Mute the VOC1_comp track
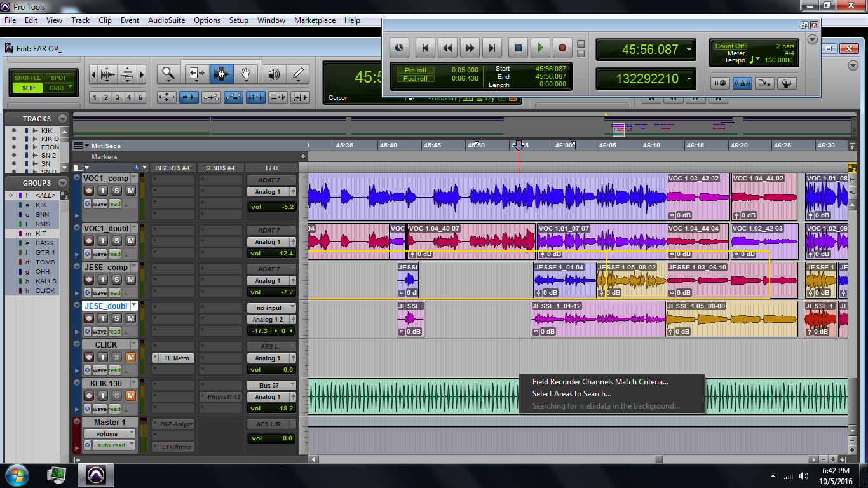This screenshot has height=488, width=868. coord(131,191)
